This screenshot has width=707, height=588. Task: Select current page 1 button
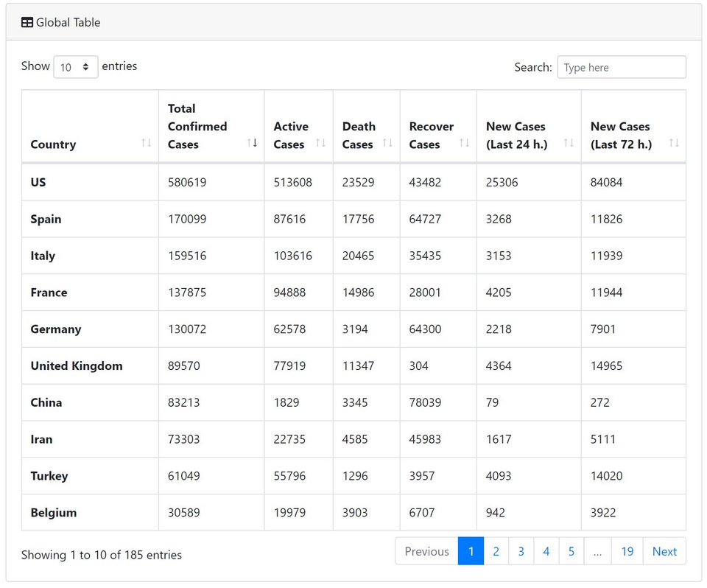coord(471,551)
